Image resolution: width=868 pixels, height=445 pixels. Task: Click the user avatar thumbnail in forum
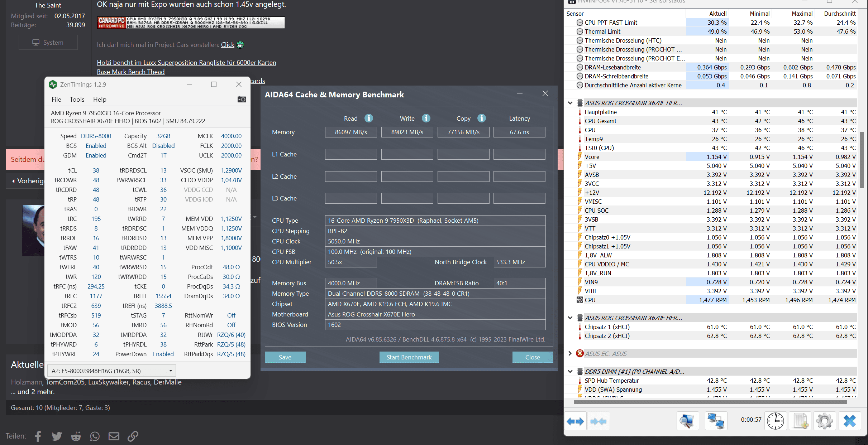pos(33,231)
